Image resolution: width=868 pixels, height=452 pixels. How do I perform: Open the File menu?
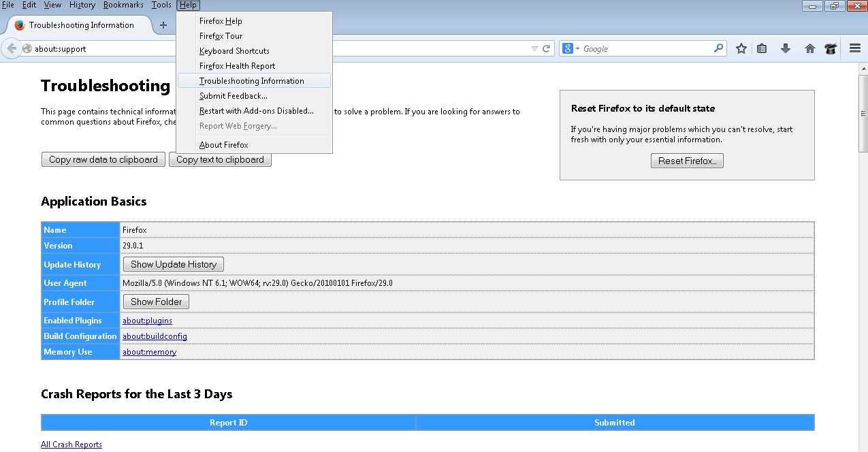[x=8, y=5]
